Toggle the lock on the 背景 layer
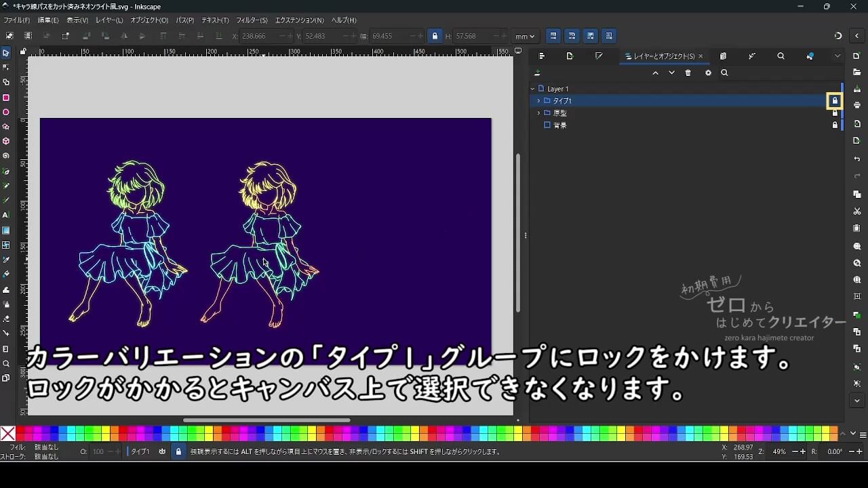Viewport: 868px width, 488px height. coord(835,124)
